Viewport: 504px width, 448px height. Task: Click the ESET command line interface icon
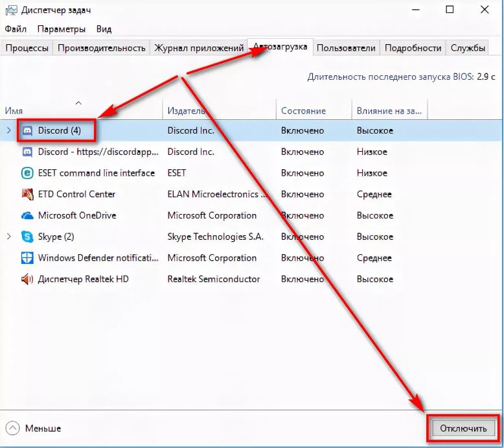point(27,173)
